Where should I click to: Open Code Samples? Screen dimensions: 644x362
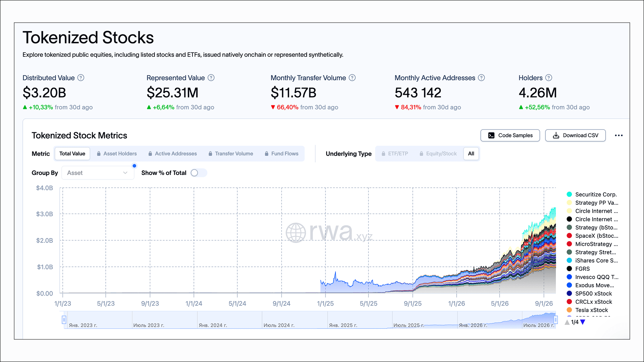pyautogui.click(x=510, y=135)
